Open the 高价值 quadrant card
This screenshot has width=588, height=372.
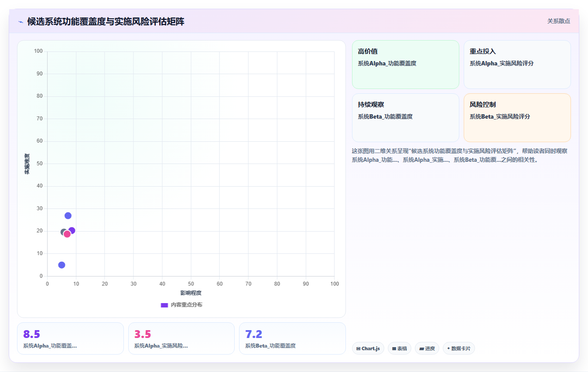[406, 65]
